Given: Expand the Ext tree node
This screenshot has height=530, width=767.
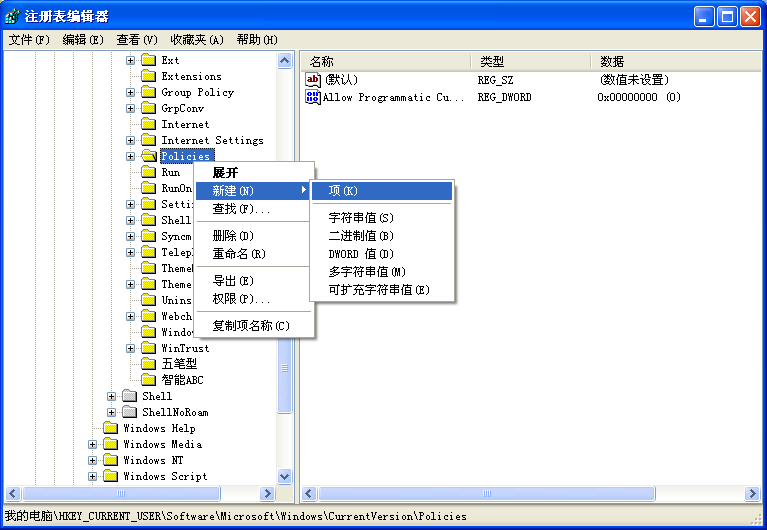Looking at the screenshot, I should pyautogui.click(x=130, y=61).
